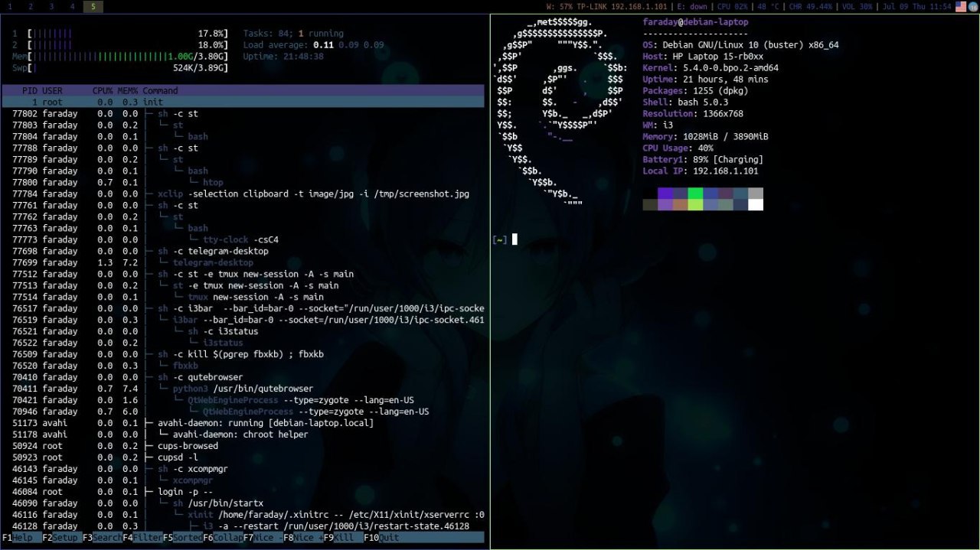Viewport: 980px width, 550px height.
Task: Click 'Tasks: 84; 1 running' text
Action: [294, 34]
